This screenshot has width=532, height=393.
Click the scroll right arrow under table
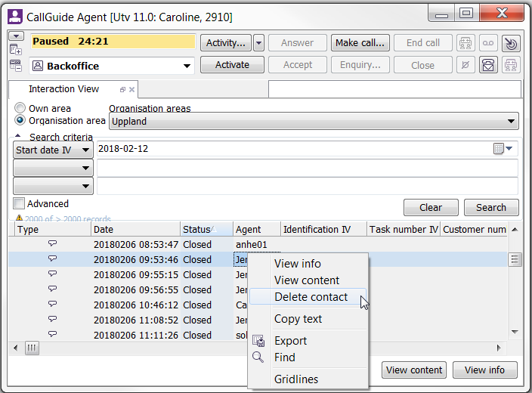click(x=499, y=348)
